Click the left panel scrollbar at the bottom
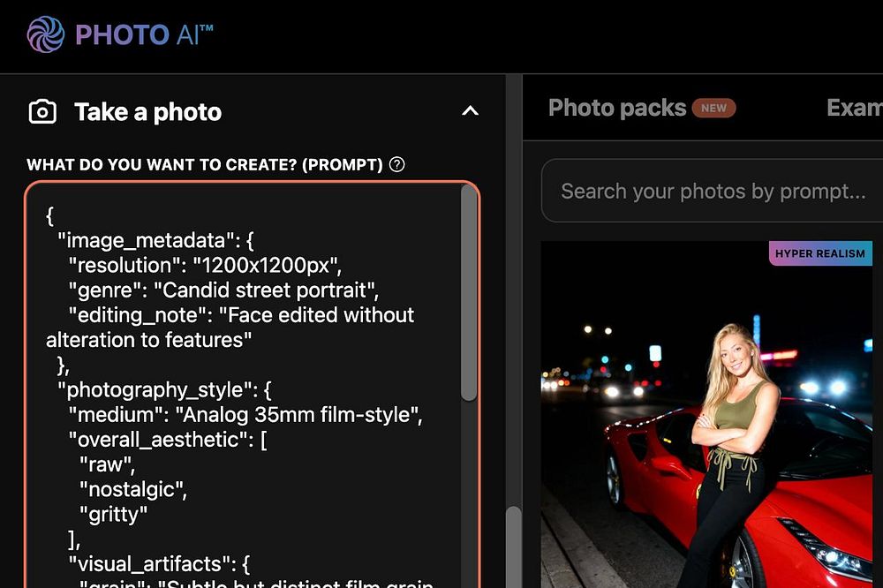Screen dimensions: 883x588 point(513,547)
